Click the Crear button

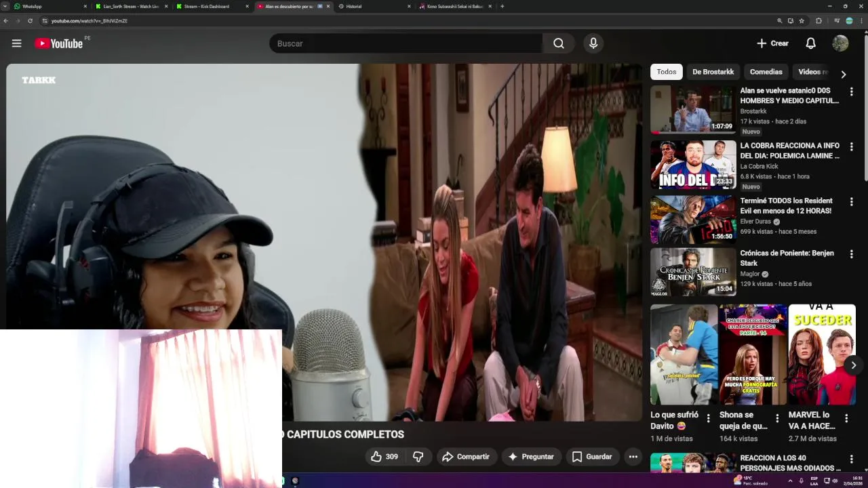[x=772, y=43]
